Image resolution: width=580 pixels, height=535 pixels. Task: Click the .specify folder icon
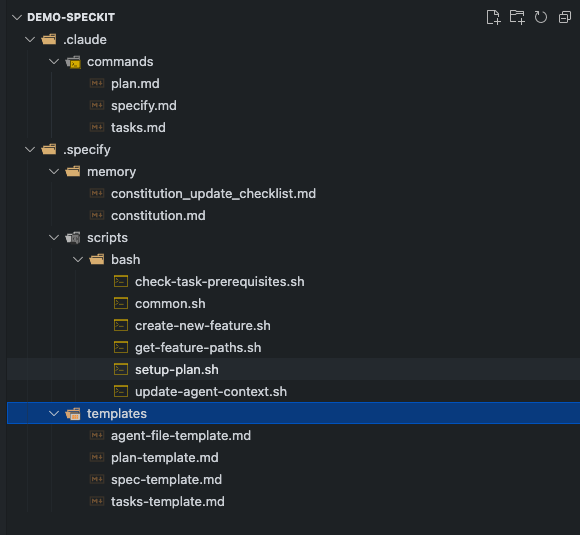point(49,149)
